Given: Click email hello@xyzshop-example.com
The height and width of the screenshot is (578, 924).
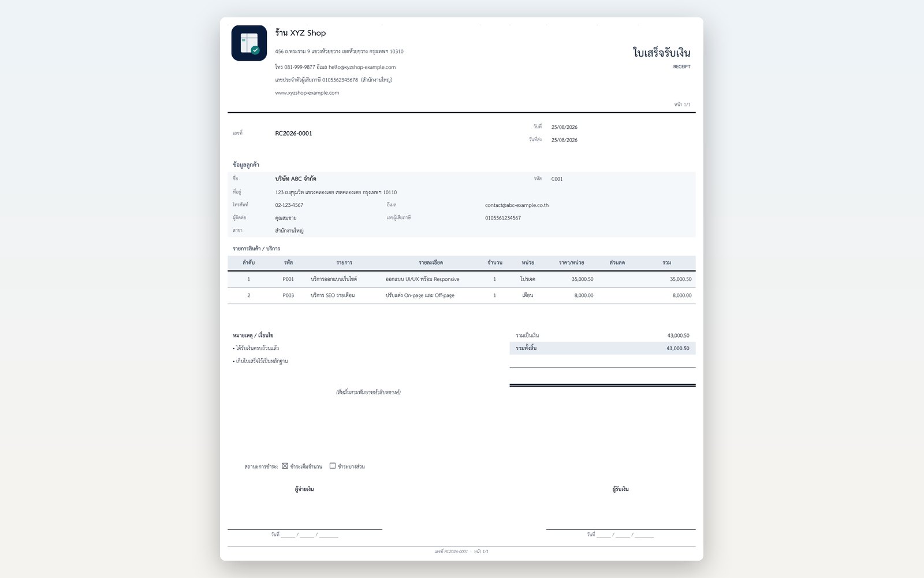Looking at the screenshot, I should (362, 67).
